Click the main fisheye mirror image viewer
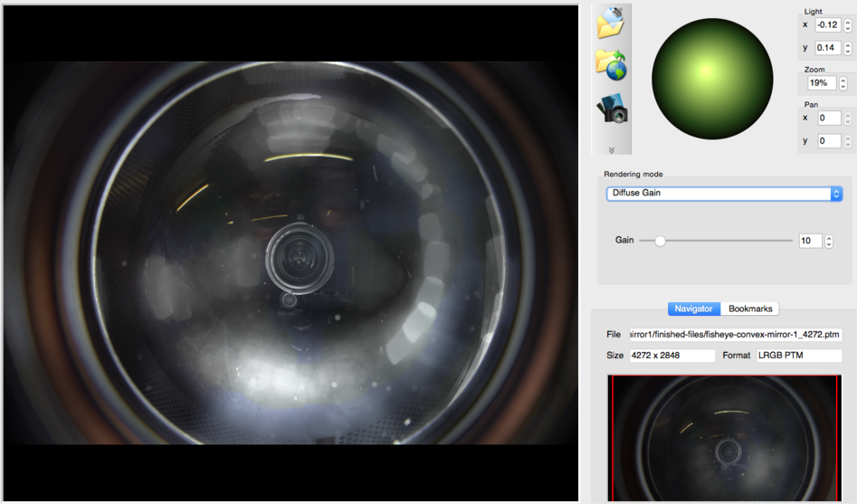Screen dimensions: 857x504 click(290, 253)
